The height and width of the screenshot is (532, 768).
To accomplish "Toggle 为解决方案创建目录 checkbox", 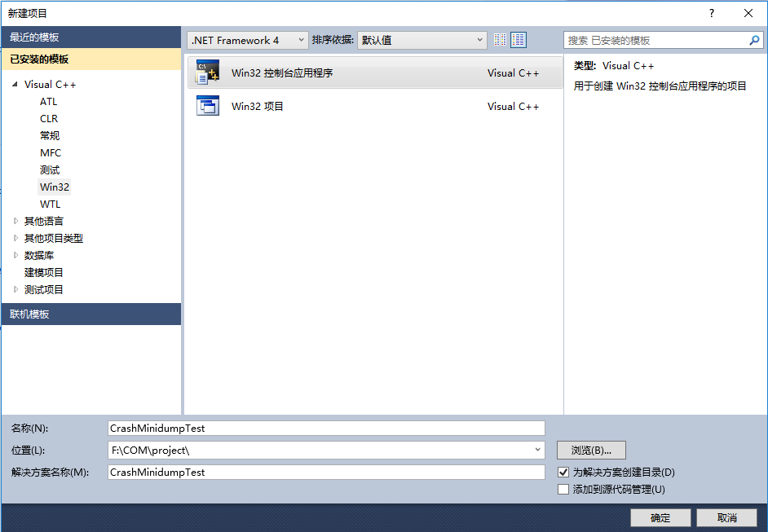I will [x=563, y=473].
